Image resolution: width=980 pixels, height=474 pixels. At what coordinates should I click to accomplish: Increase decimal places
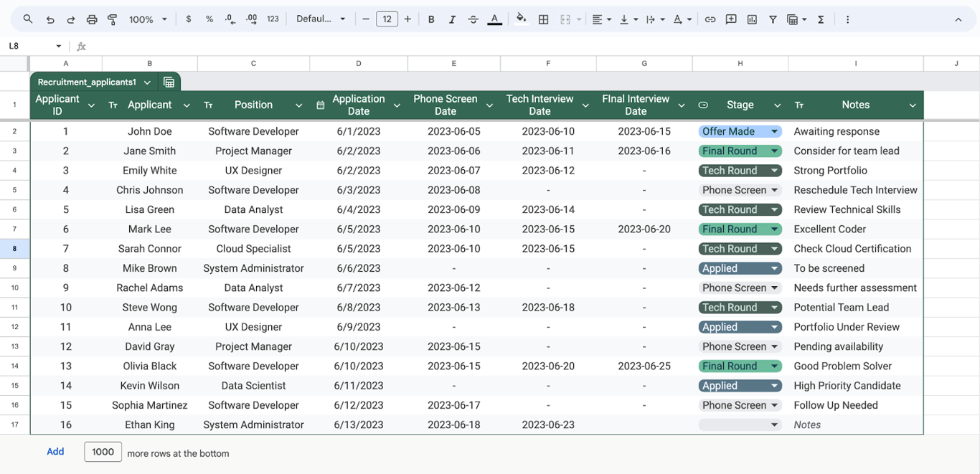click(x=251, y=19)
